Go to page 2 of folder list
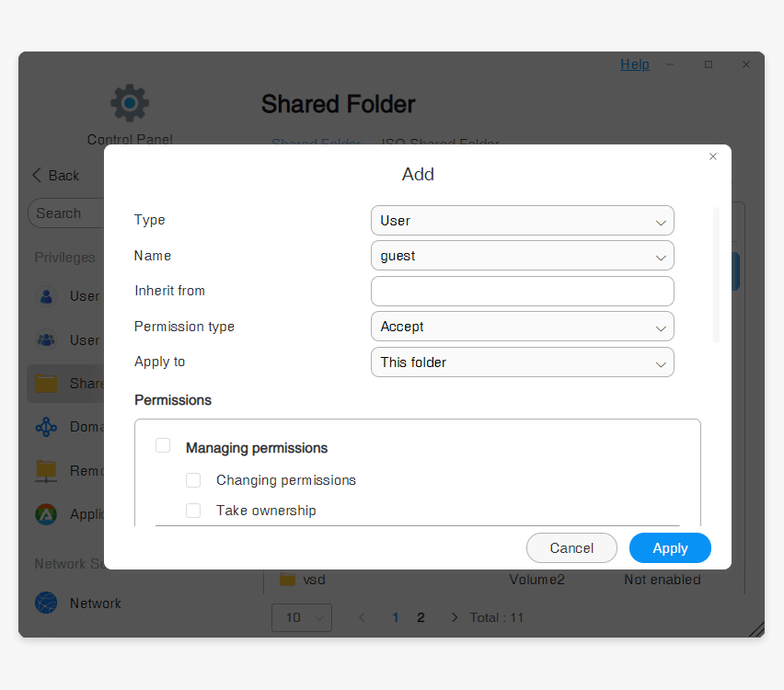This screenshot has height=690, width=784. click(421, 617)
